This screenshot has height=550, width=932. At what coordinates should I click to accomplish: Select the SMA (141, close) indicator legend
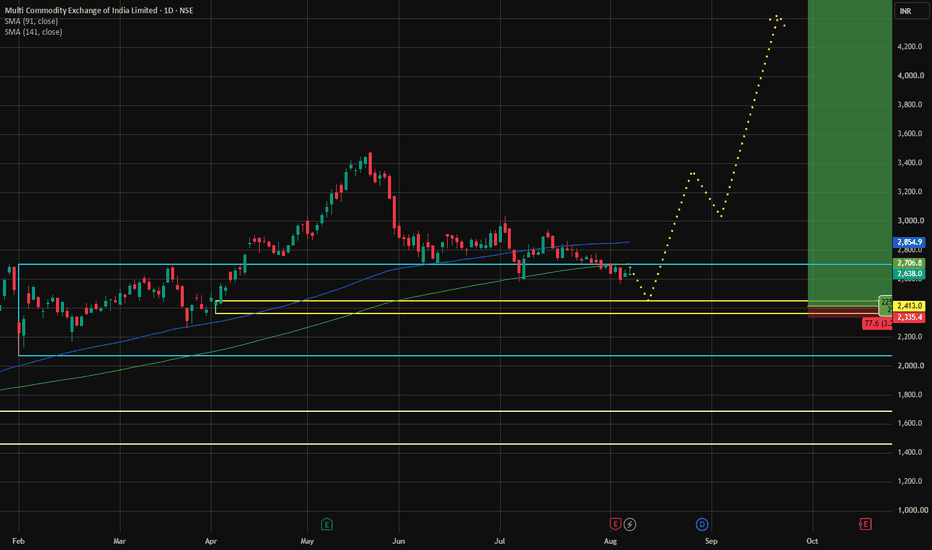pos(33,32)
